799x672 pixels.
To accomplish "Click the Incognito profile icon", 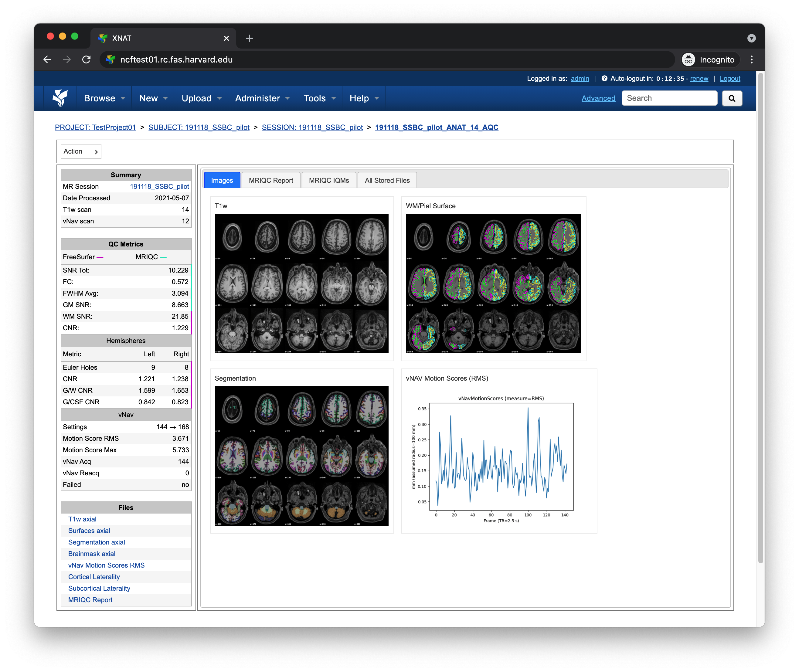I will click(688, 59).
